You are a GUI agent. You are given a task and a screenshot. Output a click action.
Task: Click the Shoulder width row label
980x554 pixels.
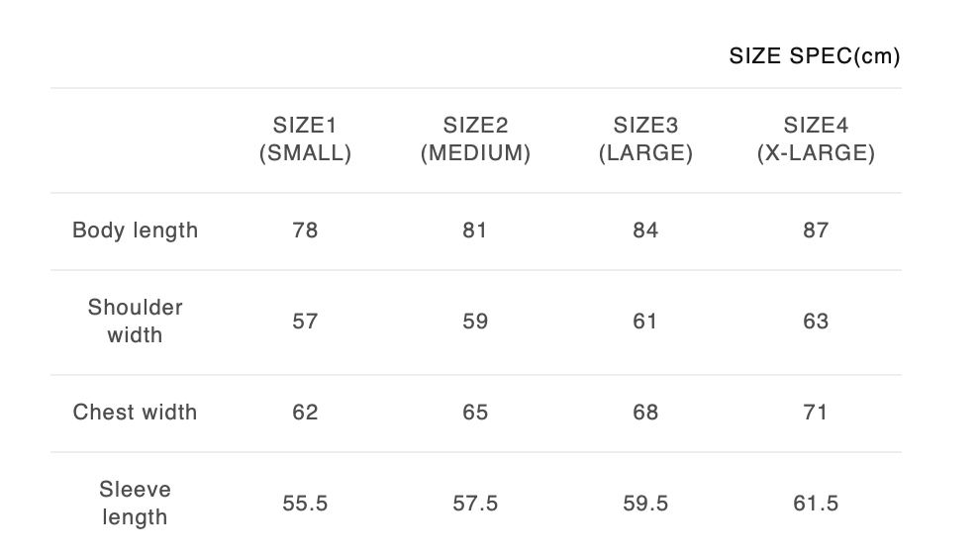[x=136, y=322]
